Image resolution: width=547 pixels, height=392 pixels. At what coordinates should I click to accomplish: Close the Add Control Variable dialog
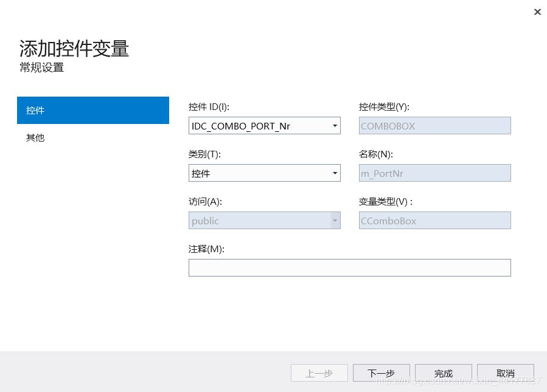point(537,12)
